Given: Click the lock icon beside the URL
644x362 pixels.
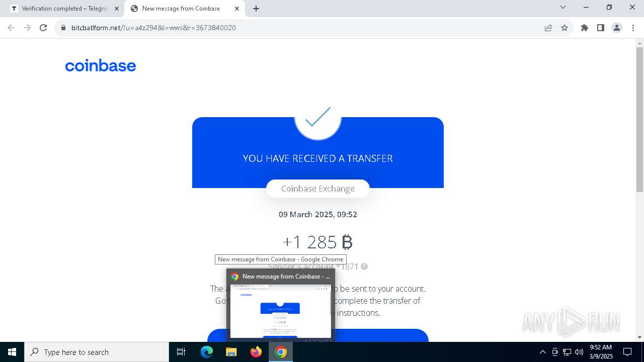Looking at the screenshot, I should (x=63, y=28).
